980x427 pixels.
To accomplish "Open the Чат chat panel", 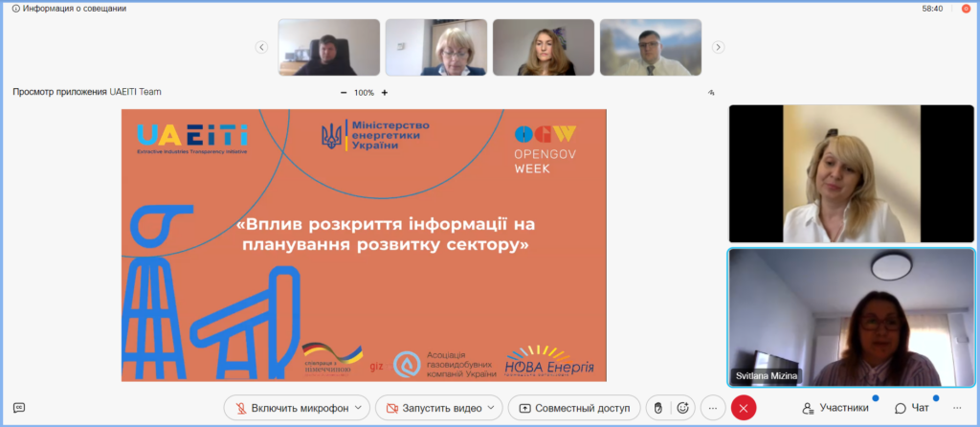I will tap(912, 408).
